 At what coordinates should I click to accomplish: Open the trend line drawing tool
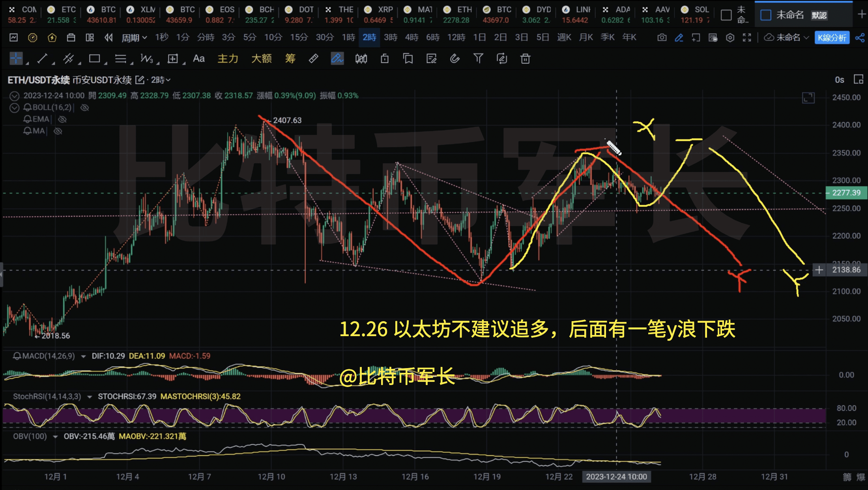(42, 58)
